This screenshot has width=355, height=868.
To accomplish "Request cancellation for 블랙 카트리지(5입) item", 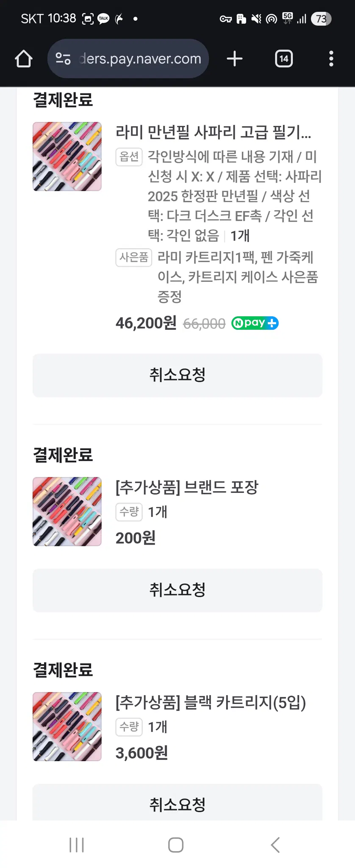I will click(x=177, y=804).
